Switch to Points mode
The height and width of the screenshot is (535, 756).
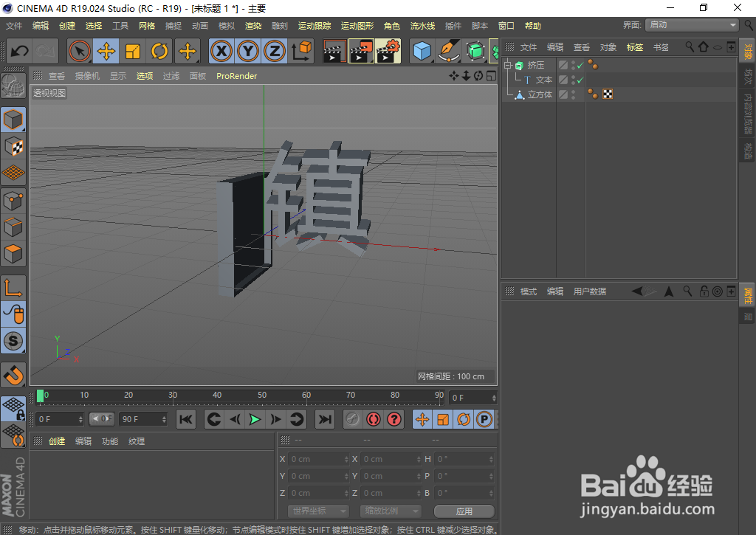[x=13, y=201]
